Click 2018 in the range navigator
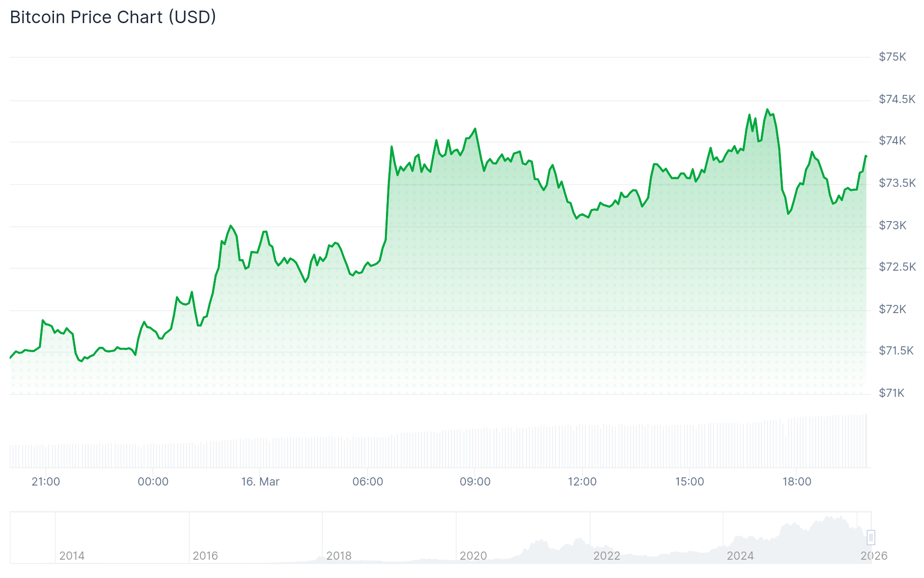Image resolution: width=924 pixels, height=578 pixels. (x=339, y=556)
